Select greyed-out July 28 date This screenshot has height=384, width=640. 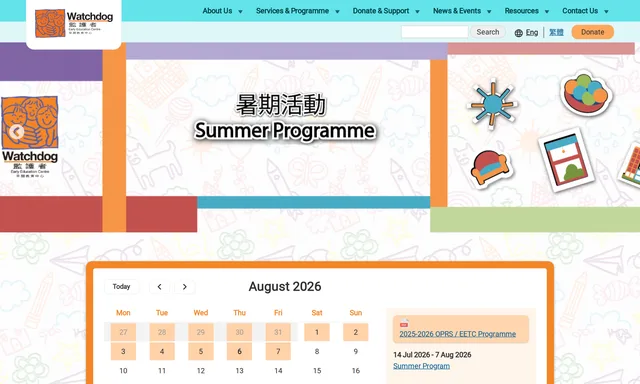(x=162, y=332)
